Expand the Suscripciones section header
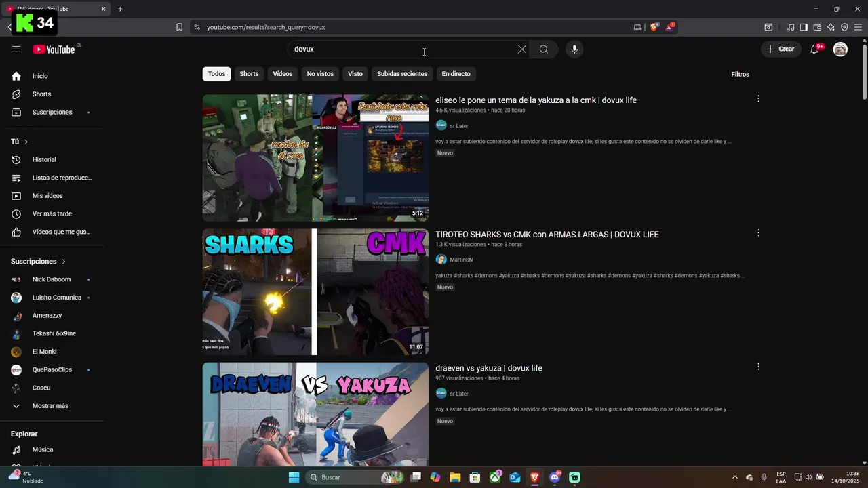 39,262
